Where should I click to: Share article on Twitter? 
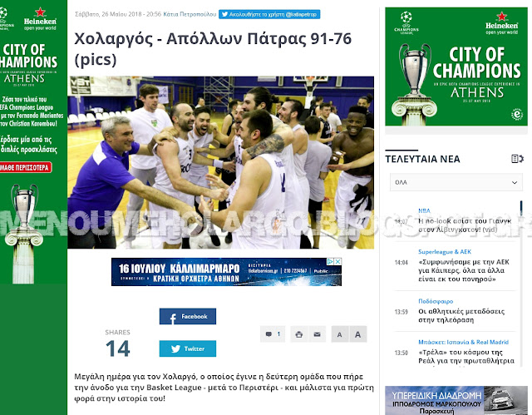pyautogui.click(x=188, y=348)
